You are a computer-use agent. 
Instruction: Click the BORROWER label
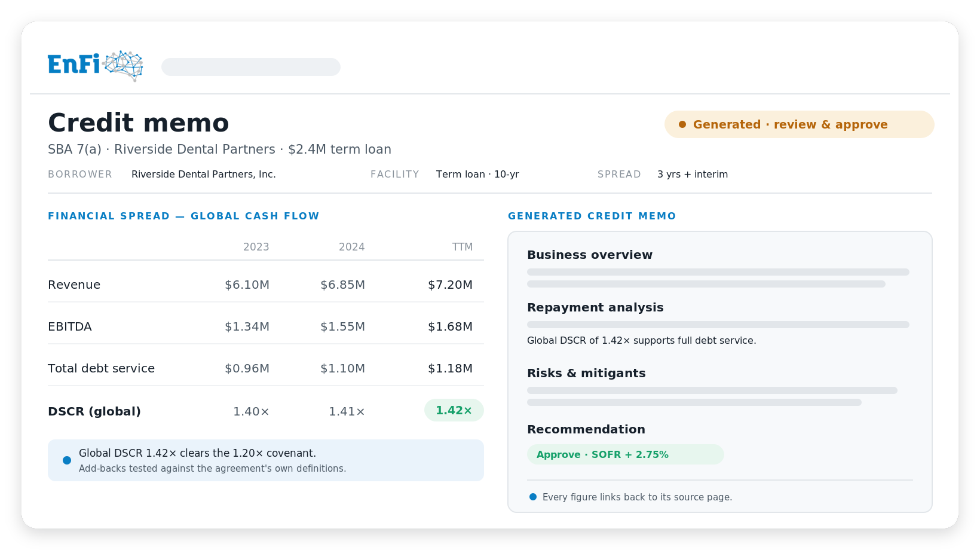tap(80, 174)
